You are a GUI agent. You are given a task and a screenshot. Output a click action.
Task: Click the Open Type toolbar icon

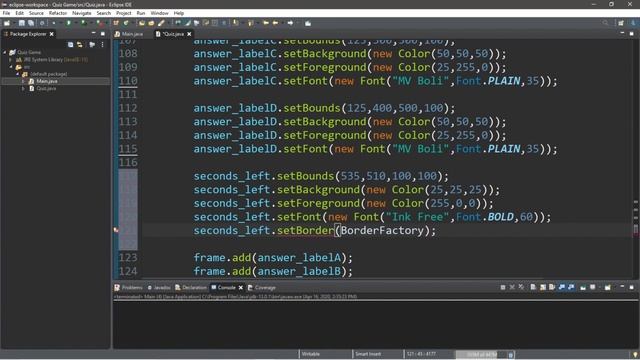point(141,23)
